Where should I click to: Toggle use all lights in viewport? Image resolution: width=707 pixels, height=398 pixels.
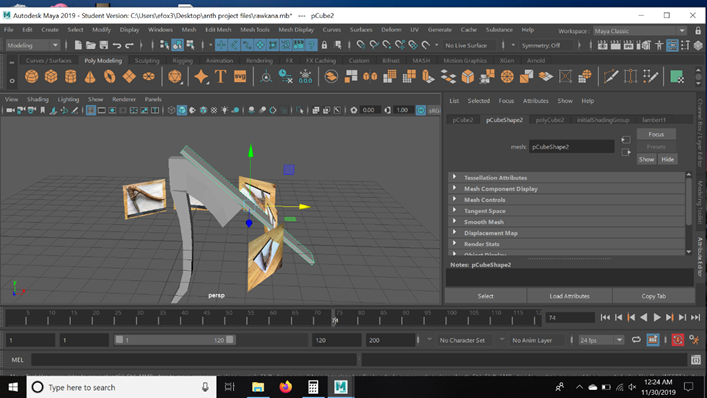click(x=225, y=110)
